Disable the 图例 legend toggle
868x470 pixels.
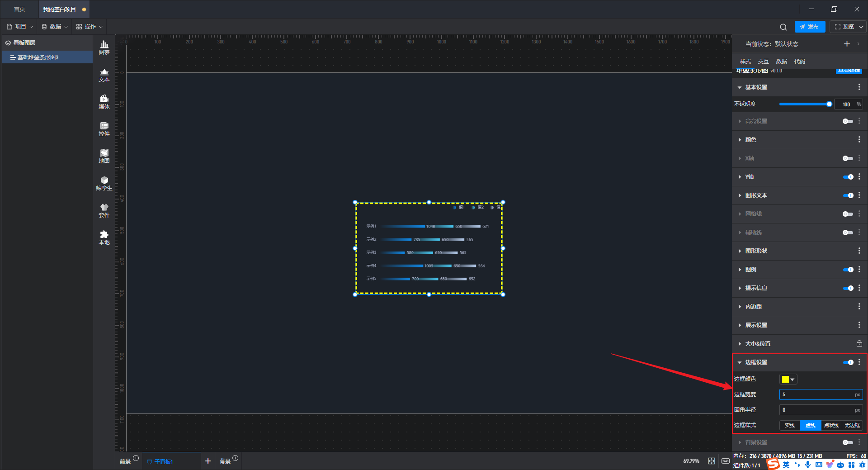tap(848, 270)
